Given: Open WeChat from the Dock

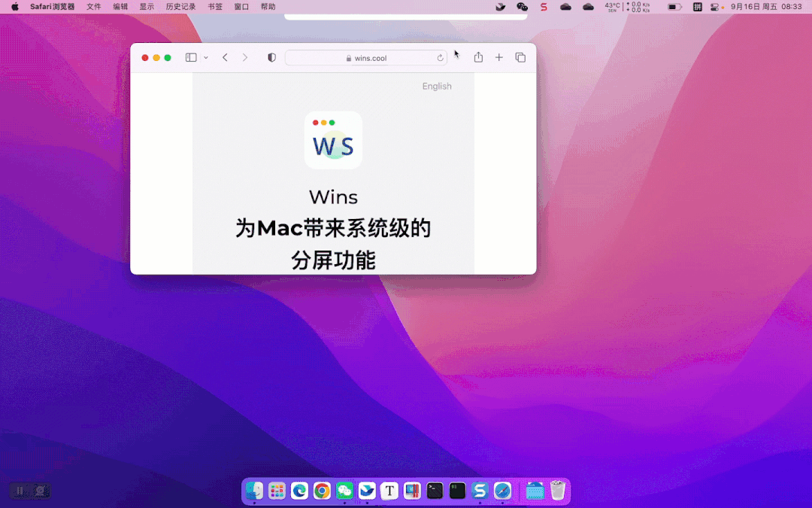Looking at the screenshot, I should coord(344,491).
